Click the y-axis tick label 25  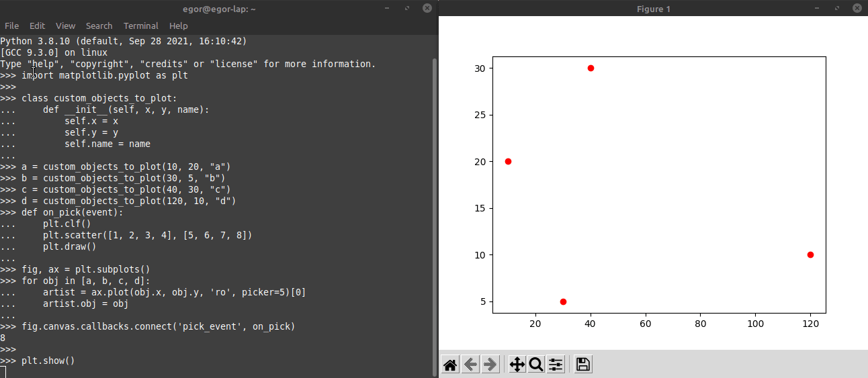tap(478, 115)
